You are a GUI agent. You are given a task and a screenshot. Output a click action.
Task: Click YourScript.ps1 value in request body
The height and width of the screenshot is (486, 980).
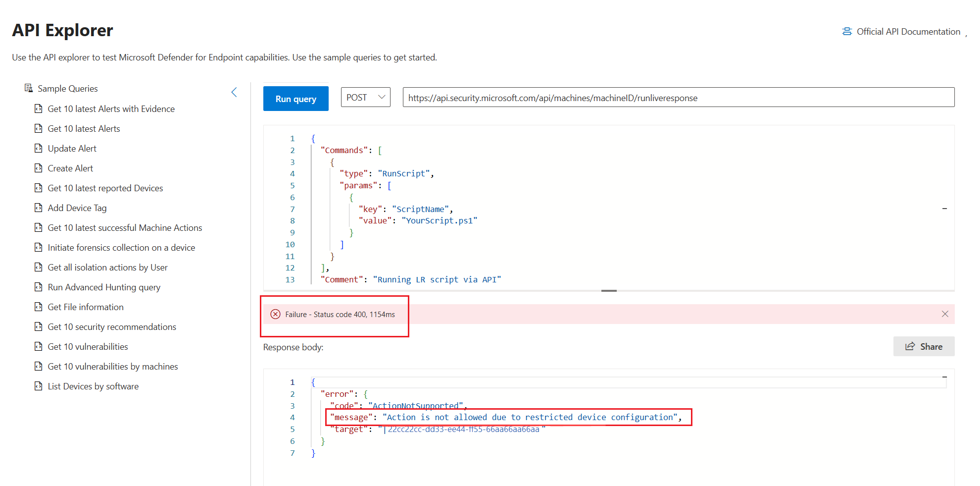[439, 220]
